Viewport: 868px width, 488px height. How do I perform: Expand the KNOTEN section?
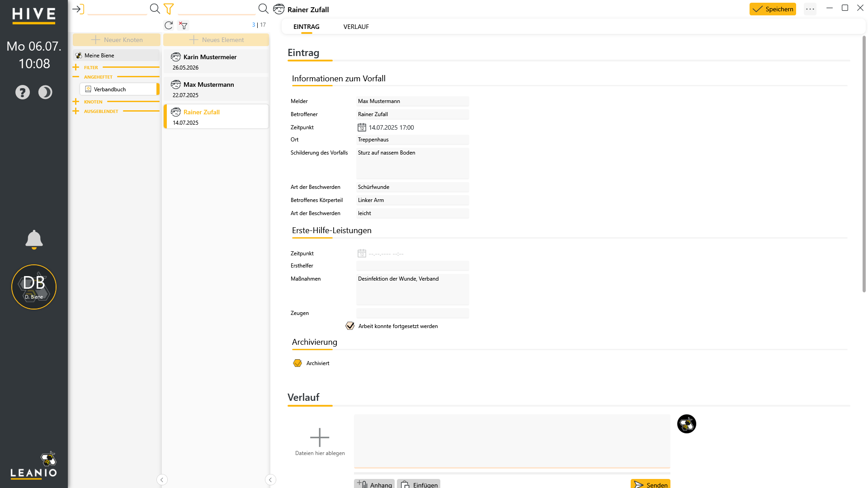tap(76, 102)
